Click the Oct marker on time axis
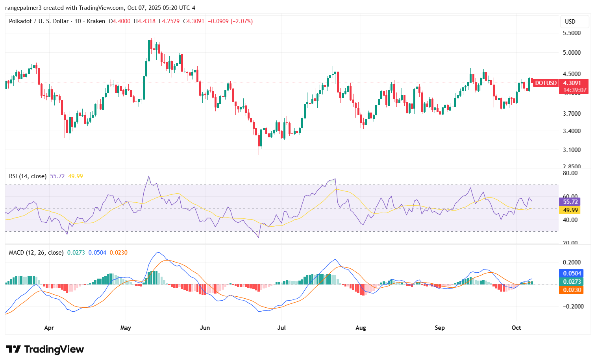596x364 pixels. pos(516,328)
